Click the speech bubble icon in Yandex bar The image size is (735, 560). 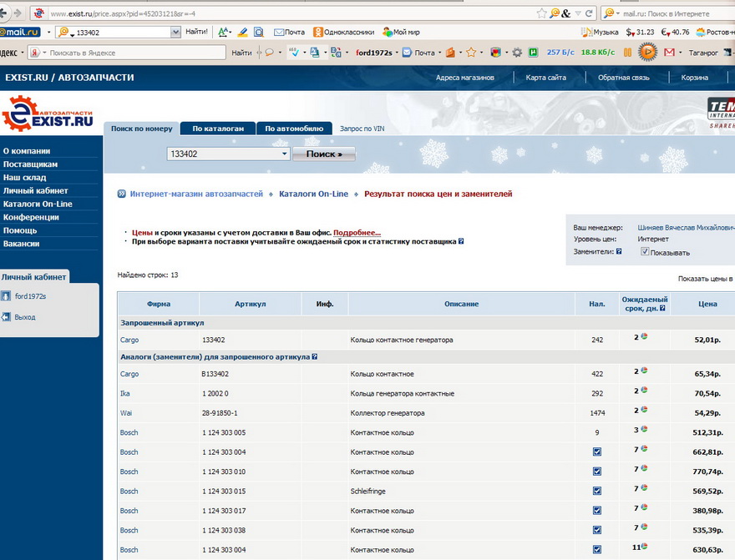[270, 53]
